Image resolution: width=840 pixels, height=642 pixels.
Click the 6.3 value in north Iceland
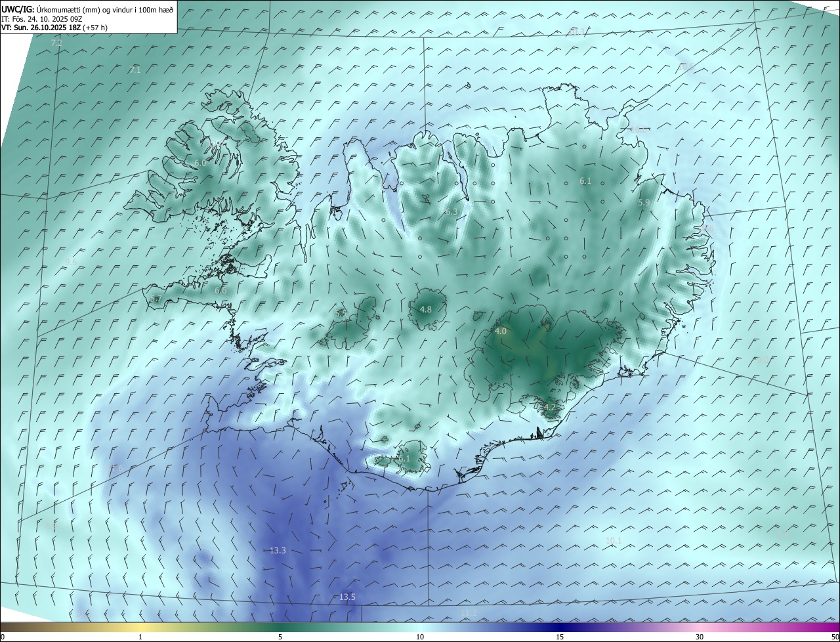coord(451,212)
